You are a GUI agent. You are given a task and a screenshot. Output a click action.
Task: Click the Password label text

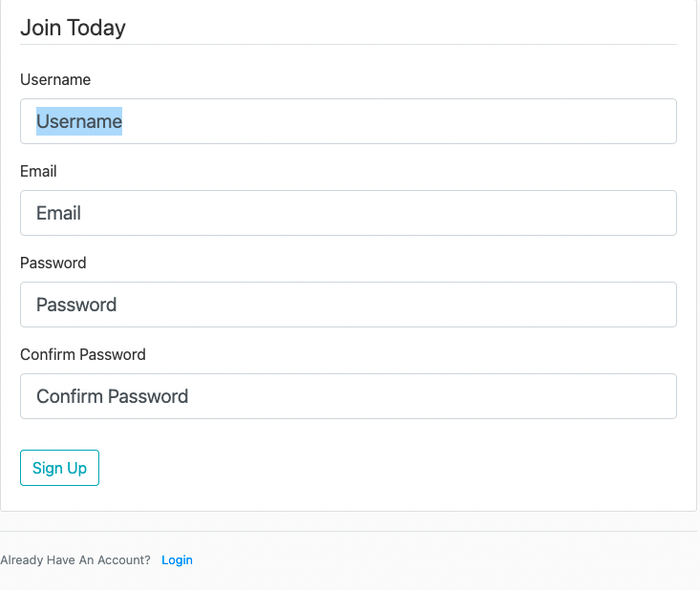53,263
